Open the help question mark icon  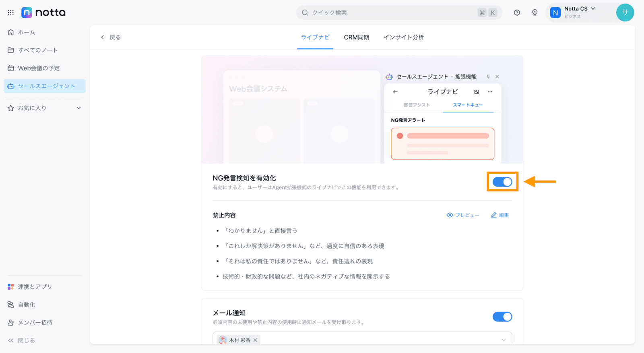(x=517, y=12)
